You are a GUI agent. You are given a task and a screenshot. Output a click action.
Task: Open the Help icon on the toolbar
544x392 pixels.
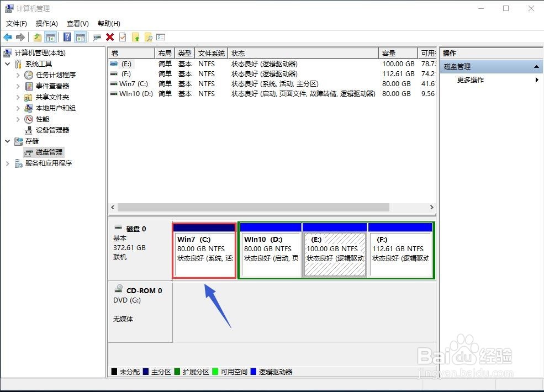pyautogui.click(x=66, y=37)
